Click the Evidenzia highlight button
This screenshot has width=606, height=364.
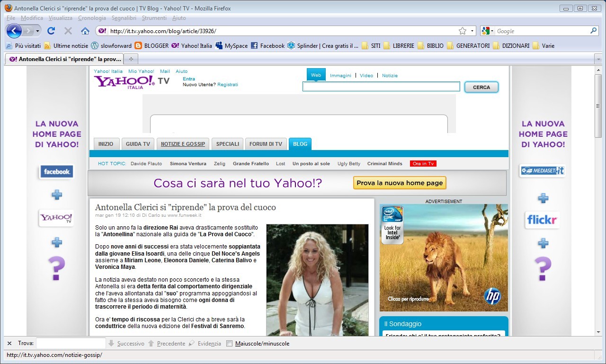[x=205, y=344]
